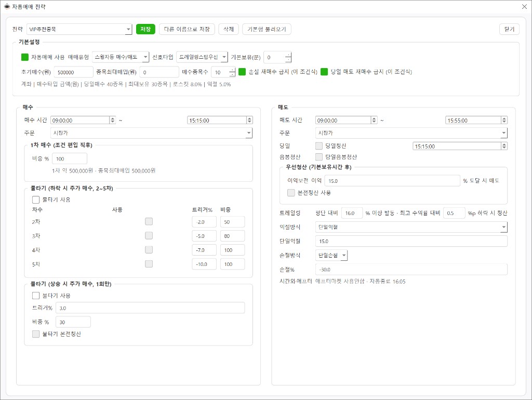Viewport: 532px width, 400px height.
Task: Click the 매수종목수 stepper arrows
Action: (x=232, y=72)
